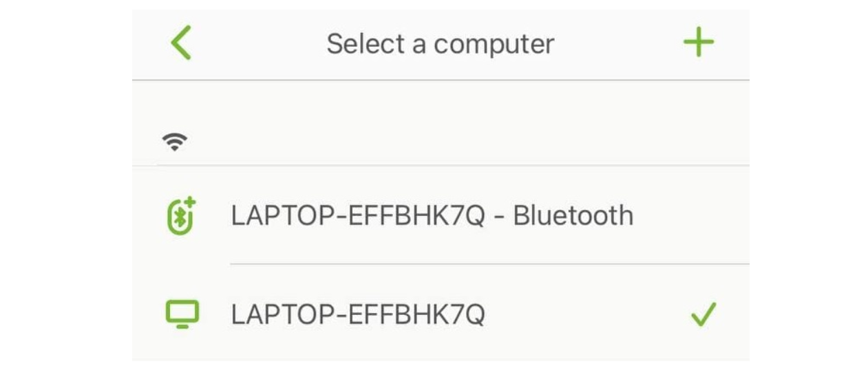868x368 pixels.
Task: Select the LAPTOP-EFFBHK7Q Wi-Fi computer label
Action: (x=358, y=315)
